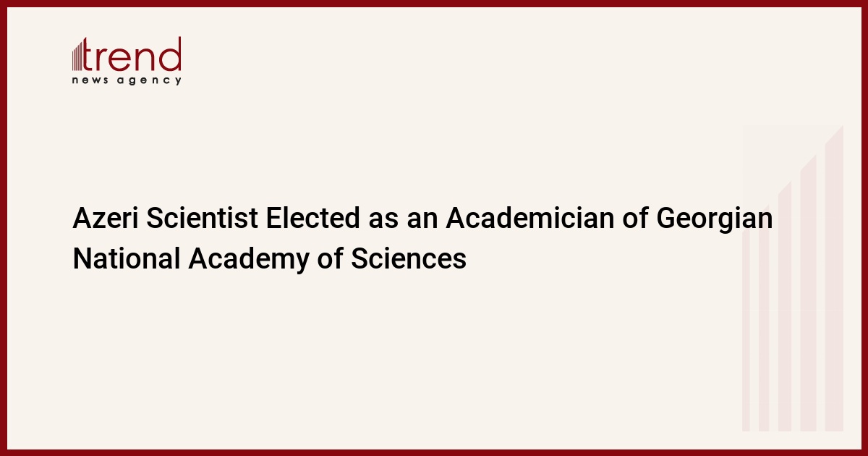
Task: Click the empty beige area below the headline
Action: 362,362
